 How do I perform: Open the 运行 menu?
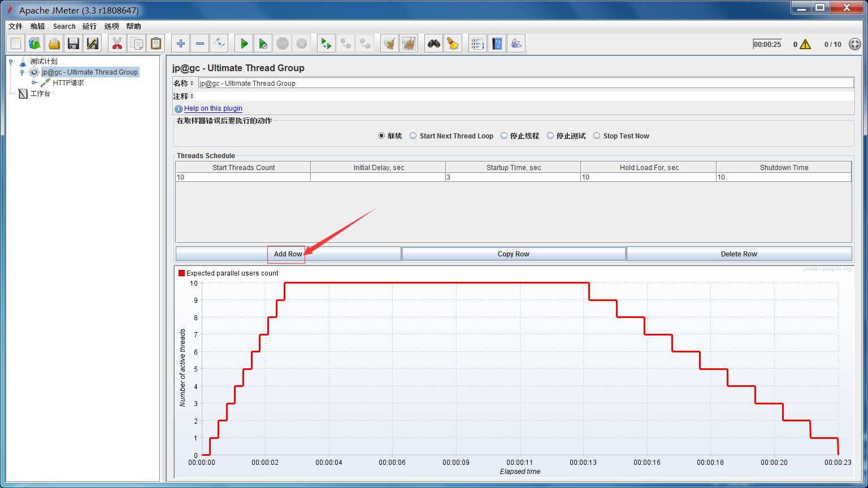click(89, 26)
